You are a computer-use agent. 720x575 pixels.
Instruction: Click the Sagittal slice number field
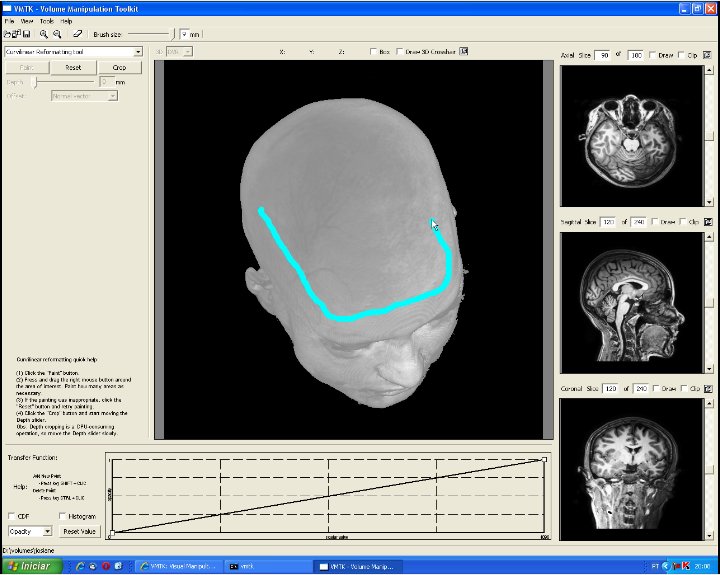[x=608, y=222]
